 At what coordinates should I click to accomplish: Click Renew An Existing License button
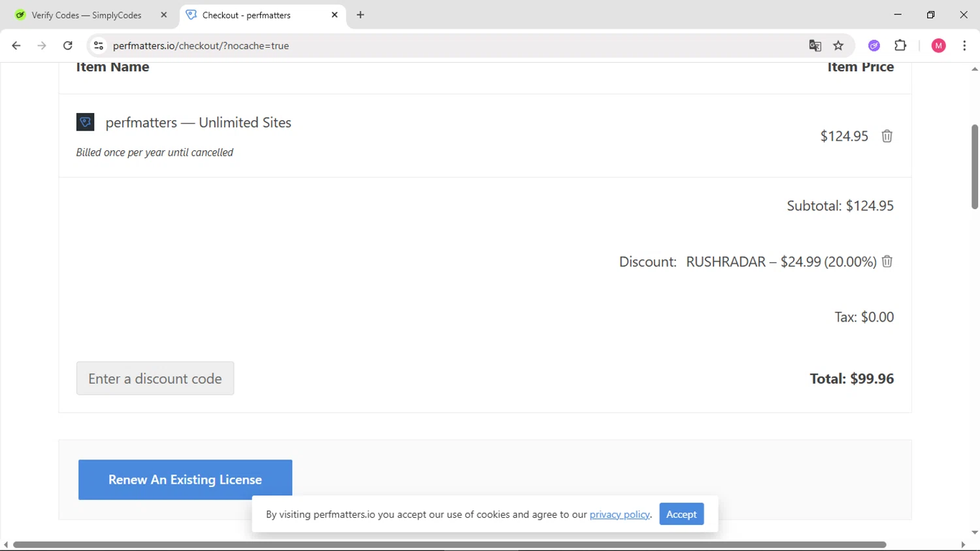point(186,480)
